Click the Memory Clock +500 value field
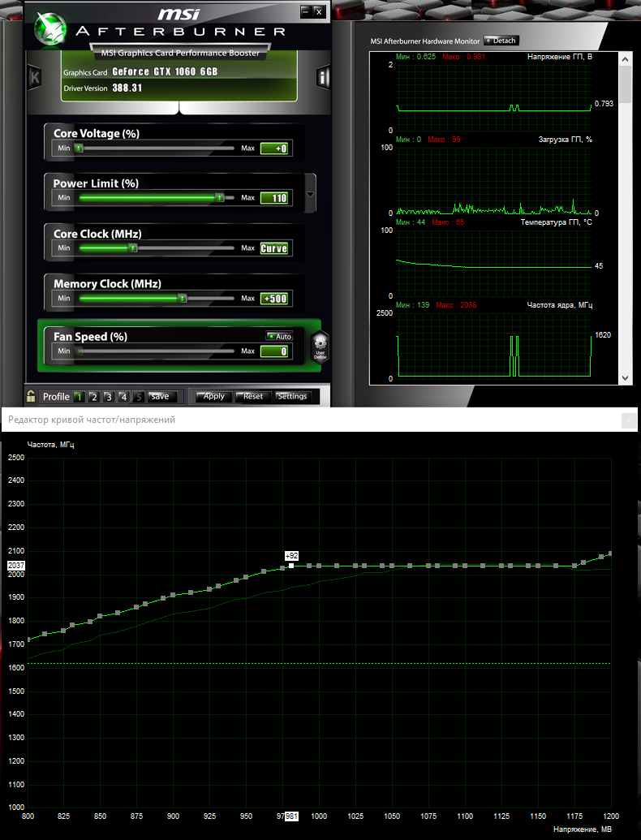Screen dimensions: 641x840 click(274, 299)
